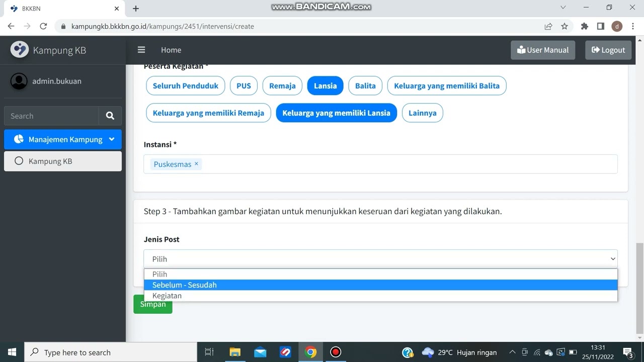This screenshot has height=362, width=644.
Task: Choose Kegiatan option in list
Action: tap(380, 296)
